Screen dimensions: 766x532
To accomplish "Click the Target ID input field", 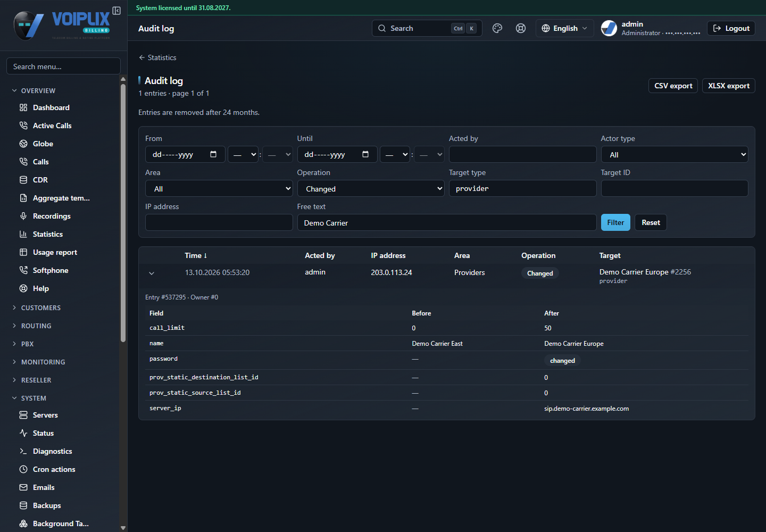I will 675,188.
